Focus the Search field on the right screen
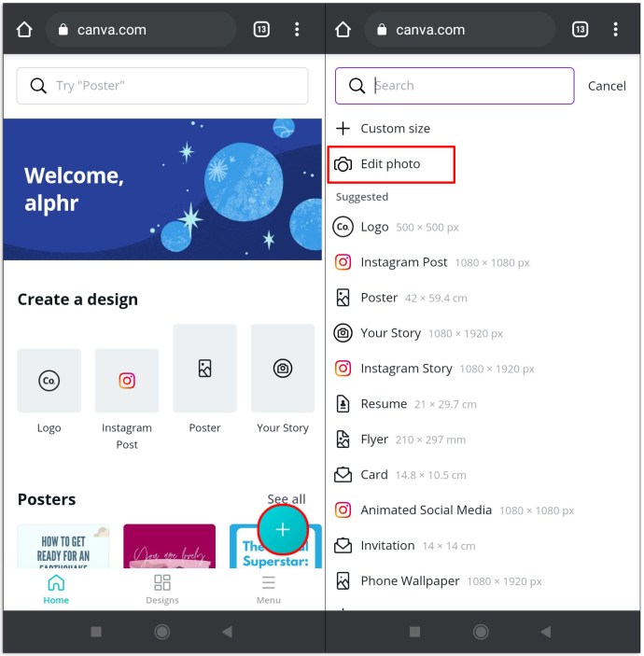 [455, 85]
